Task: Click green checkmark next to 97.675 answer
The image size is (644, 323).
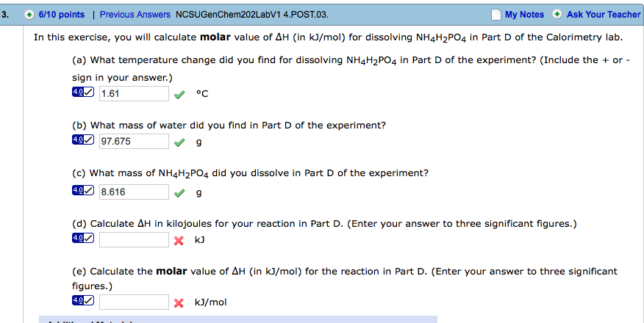Action: (179, 142)
